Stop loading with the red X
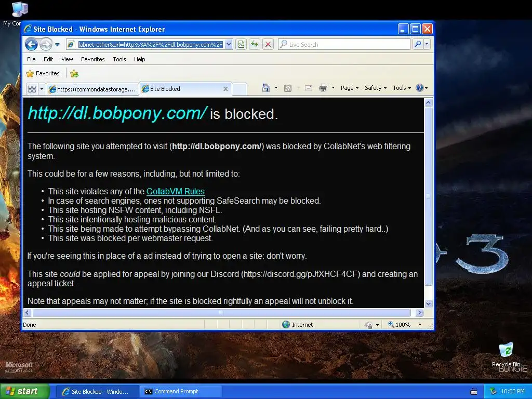The height and width of the screenshot is (399, 532). tap(268, 45)
